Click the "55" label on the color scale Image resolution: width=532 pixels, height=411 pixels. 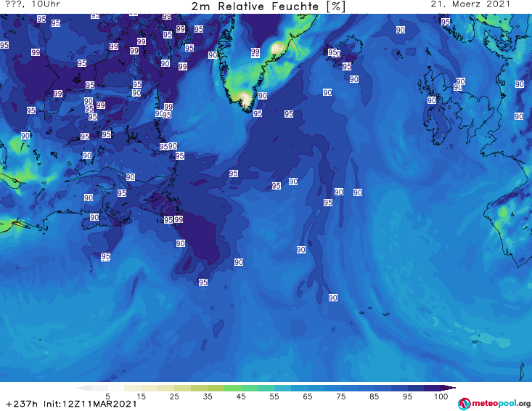point(274,396)
